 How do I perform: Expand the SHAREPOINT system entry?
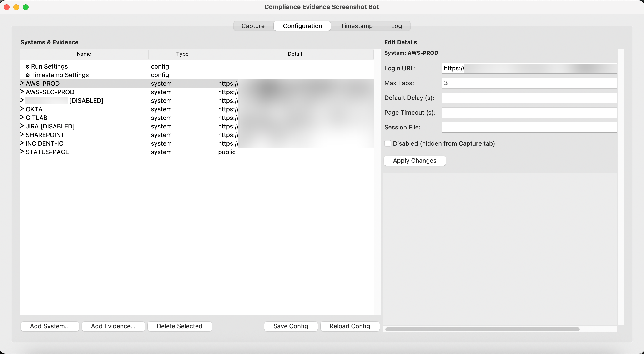(22, 135)
